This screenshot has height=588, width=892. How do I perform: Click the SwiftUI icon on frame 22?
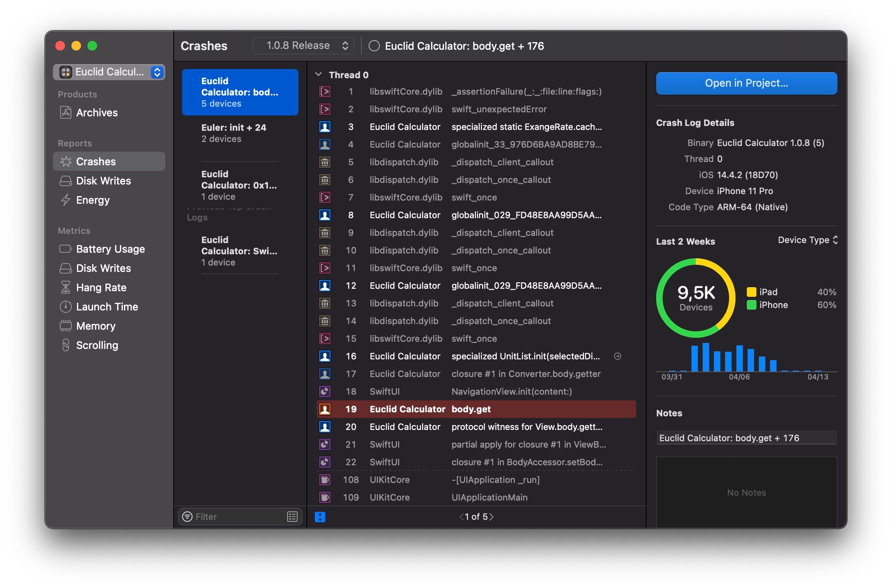[325, 462]
